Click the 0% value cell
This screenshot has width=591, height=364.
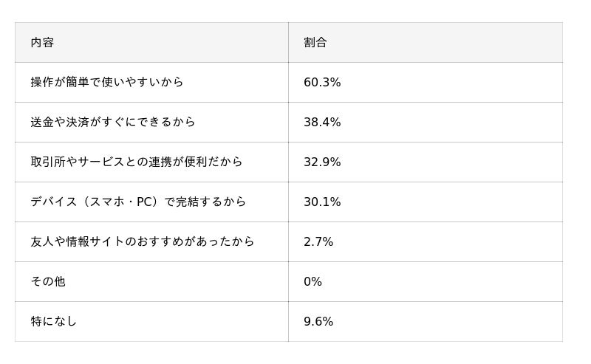[x=312, y=282]
